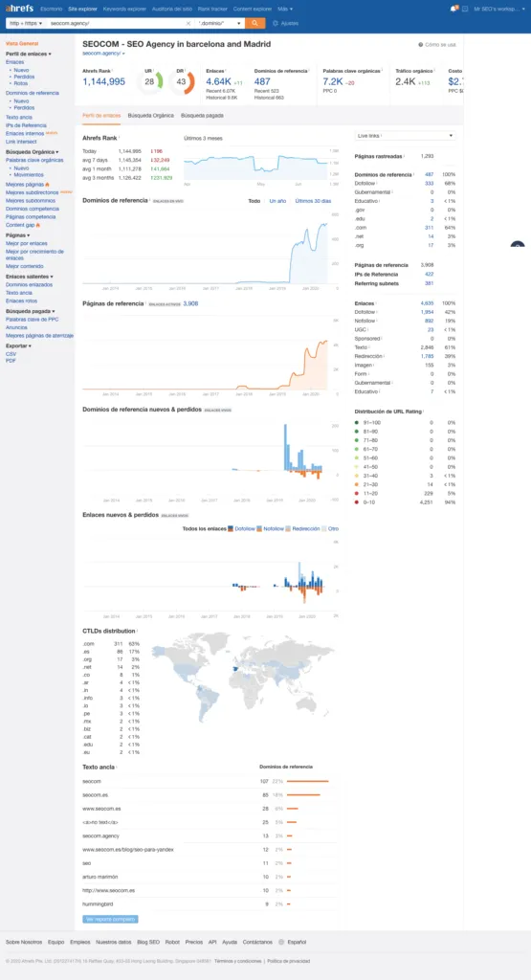Open Auditoría del sitio in top navigation

point(172,9)
